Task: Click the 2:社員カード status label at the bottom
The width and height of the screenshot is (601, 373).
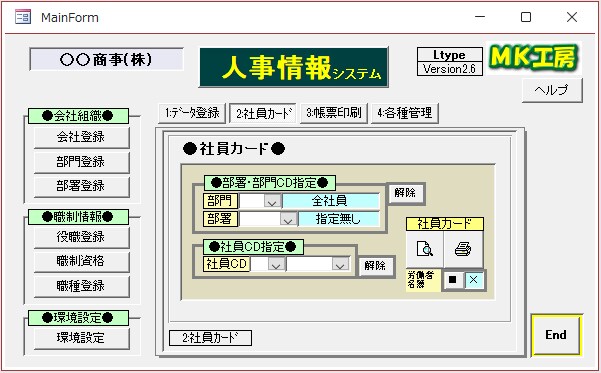Action: click(210, 338)
